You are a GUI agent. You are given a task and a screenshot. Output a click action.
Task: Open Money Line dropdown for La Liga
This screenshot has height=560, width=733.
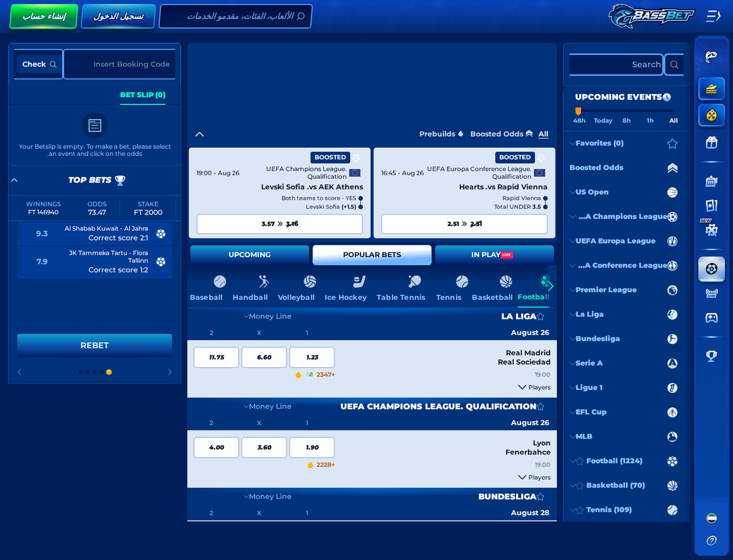(x=268, y=316)
